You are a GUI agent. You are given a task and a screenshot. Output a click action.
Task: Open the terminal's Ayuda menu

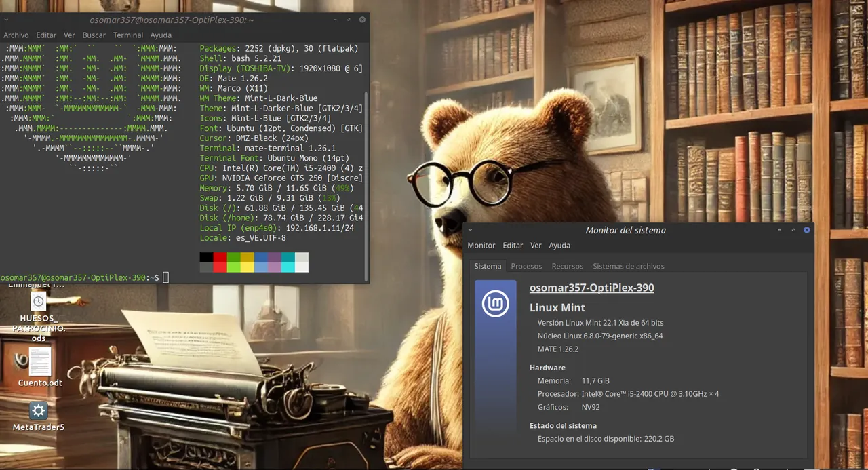[161, 35]
